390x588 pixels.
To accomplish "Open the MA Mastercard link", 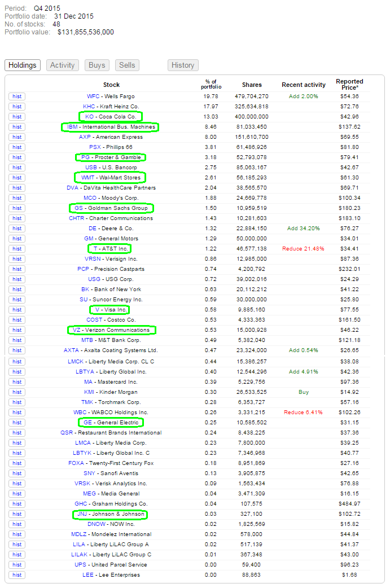I will click(88, 382).
